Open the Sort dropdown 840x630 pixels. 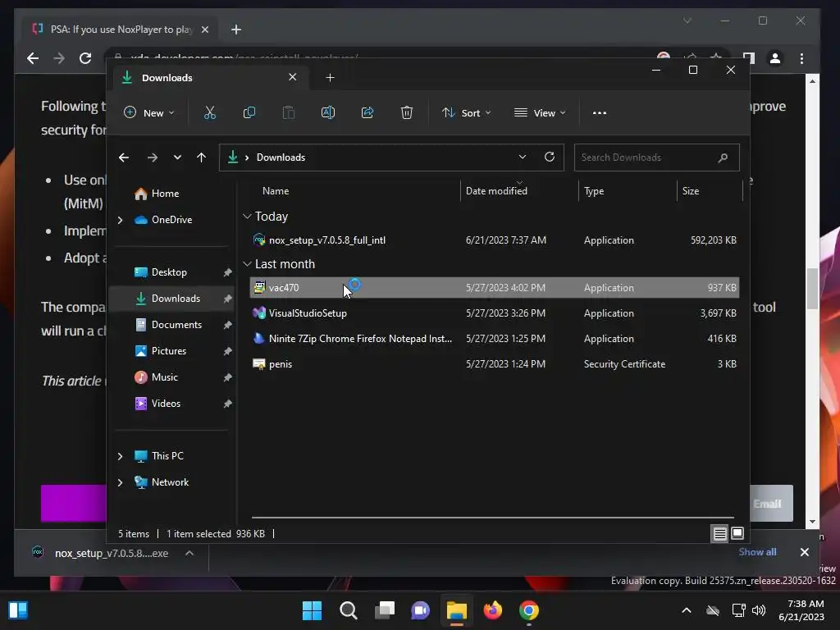tap(467, 113)
